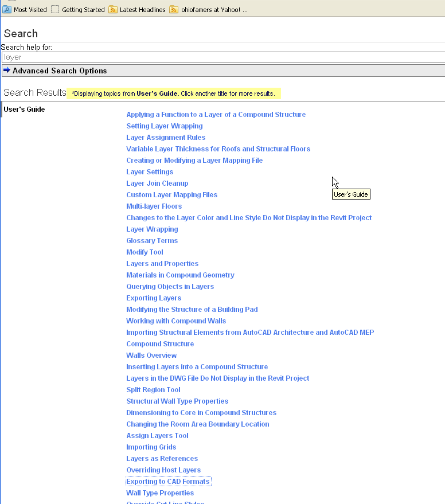Open the Multi-layer Floors topic
This screenshot has height=504, width=445.
(x=154, y=206)
